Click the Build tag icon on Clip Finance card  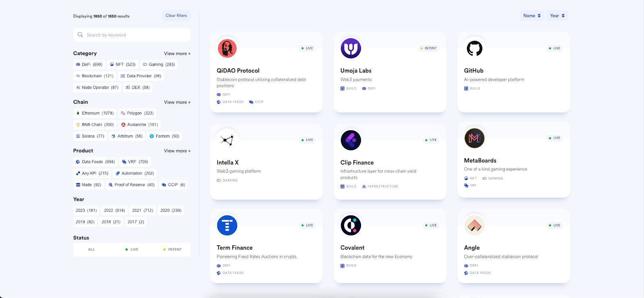(343, 186)
